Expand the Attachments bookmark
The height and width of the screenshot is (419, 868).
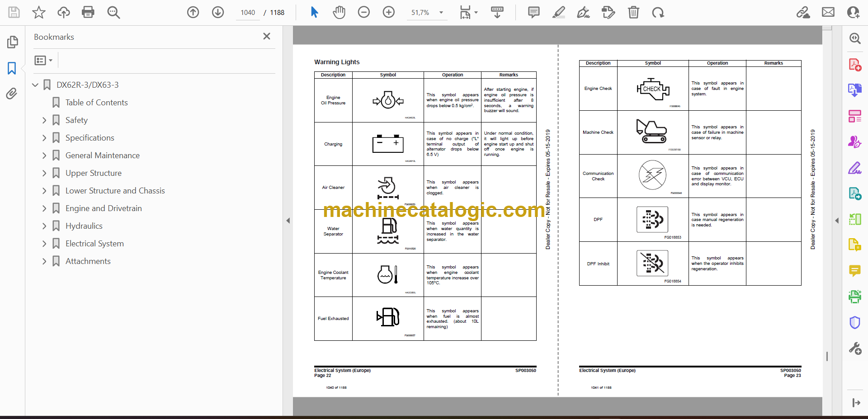point(44,261)
